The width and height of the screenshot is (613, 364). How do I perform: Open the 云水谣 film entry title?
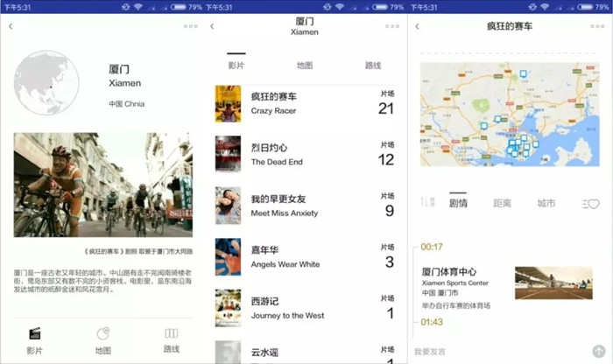(264, 353)
